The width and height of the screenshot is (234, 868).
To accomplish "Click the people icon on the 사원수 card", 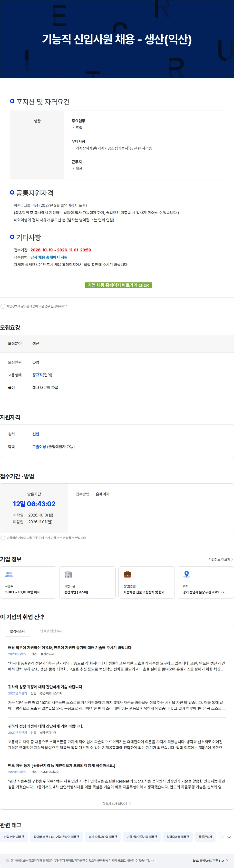I will [x=9, y=574].
